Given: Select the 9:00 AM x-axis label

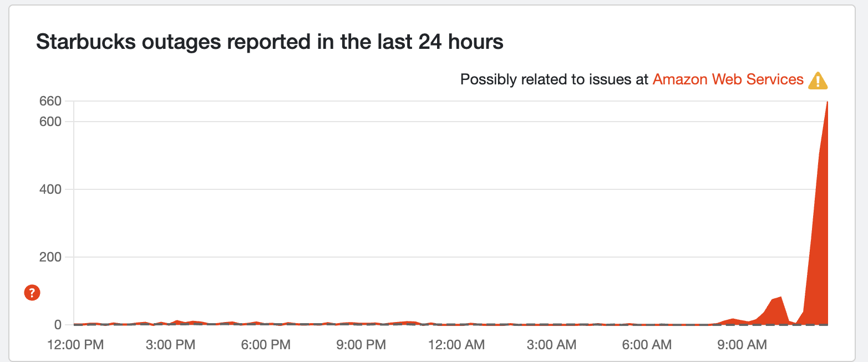Looking at the screenshot, I should (x=741, y=345).
